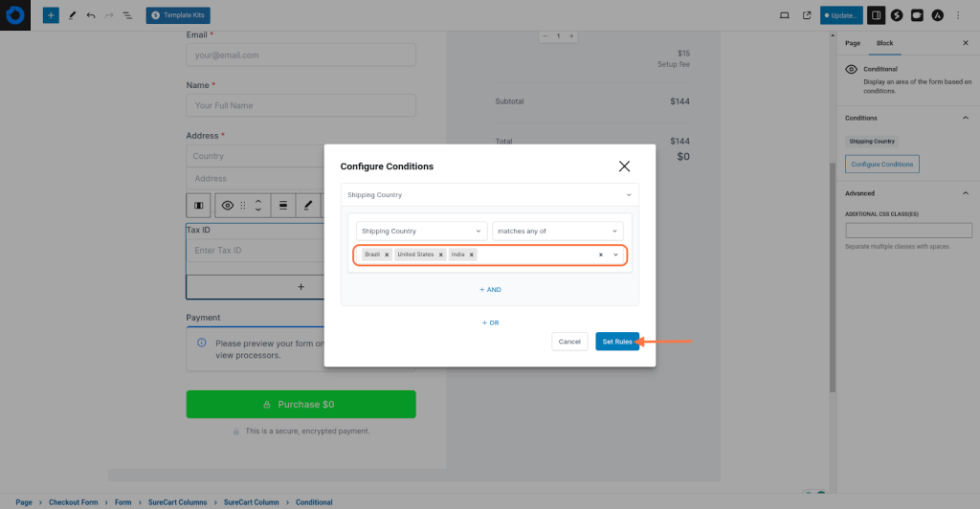
Task: Remove the Brazil country tag
Action: point(387,255)
